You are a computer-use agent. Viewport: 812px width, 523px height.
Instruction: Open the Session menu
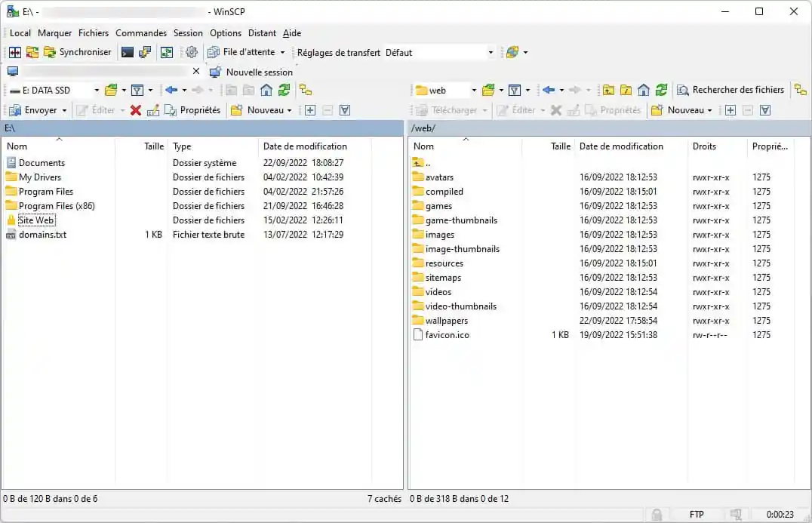pos(188,33)
